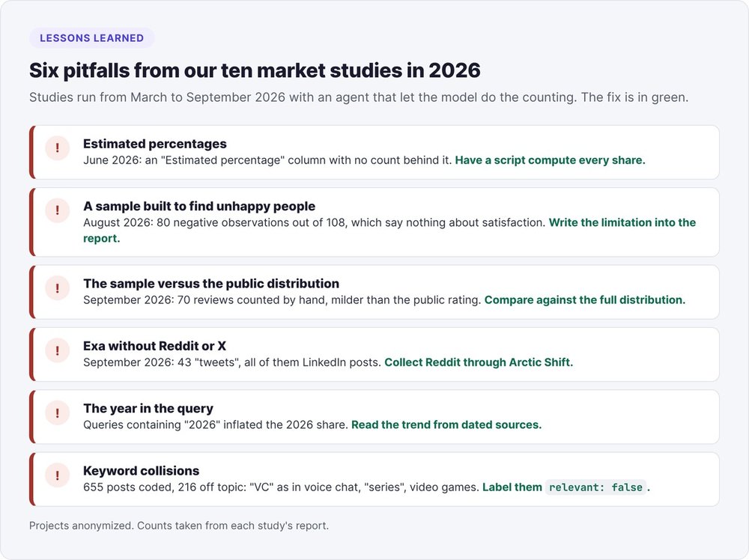Click the June 2026 estimated percentage description
Screen dimensions: 749x560
click(x=267, y=160)
